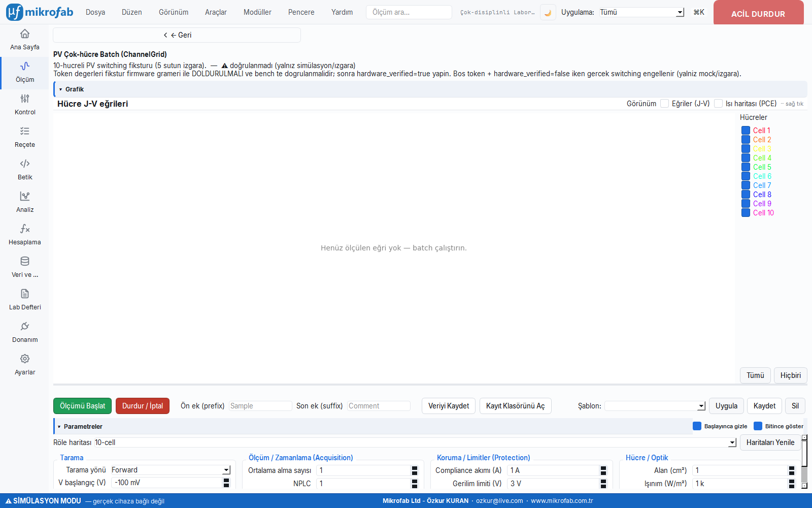Deselect cells with Hiçbiri button

click(791, 375)
